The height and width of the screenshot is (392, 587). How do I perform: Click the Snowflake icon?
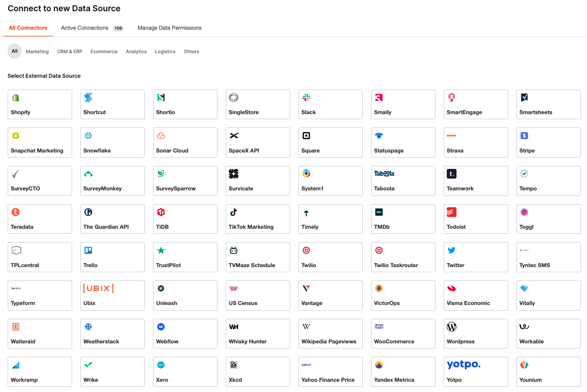click(88, 136)
